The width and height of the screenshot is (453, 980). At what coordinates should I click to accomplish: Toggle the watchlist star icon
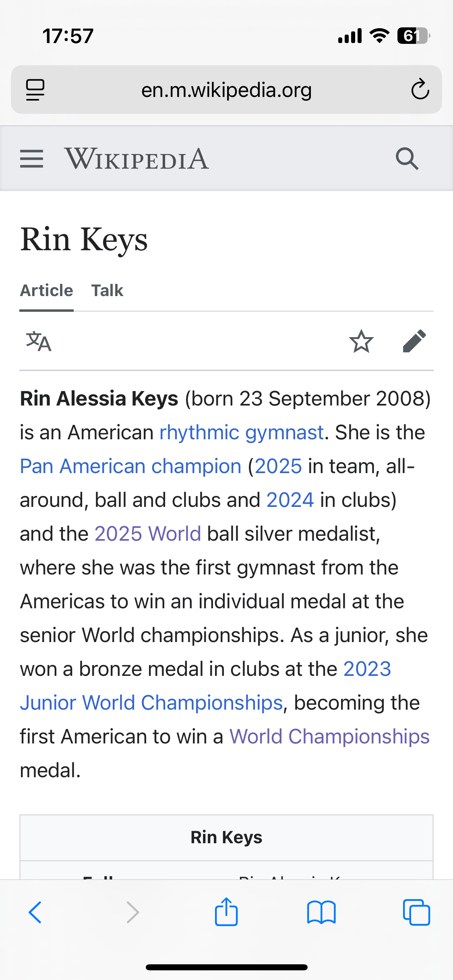361,341
